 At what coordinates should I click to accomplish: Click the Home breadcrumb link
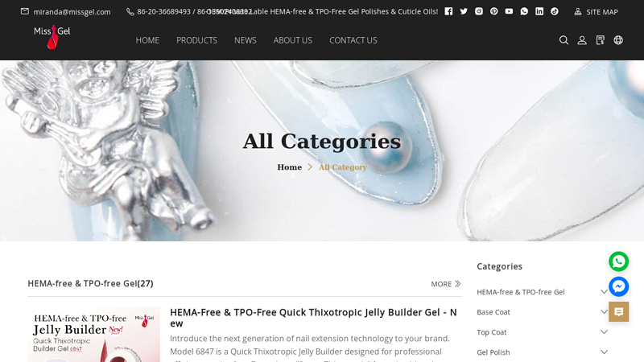coord(290,167)
